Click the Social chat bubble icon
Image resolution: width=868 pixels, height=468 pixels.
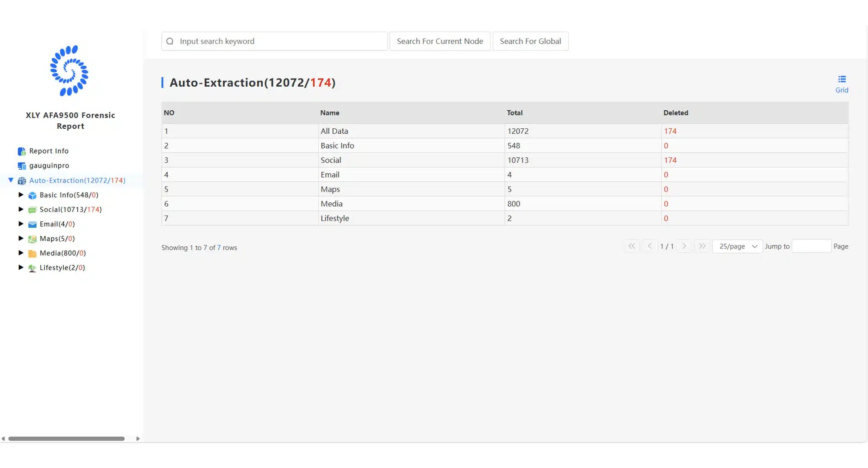coord(32,210)
